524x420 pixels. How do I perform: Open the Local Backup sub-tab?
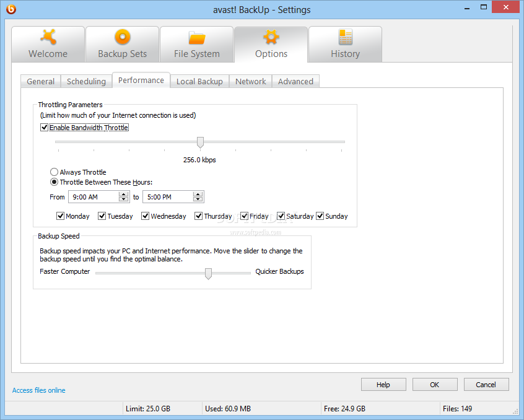click(x=199, y=82)
